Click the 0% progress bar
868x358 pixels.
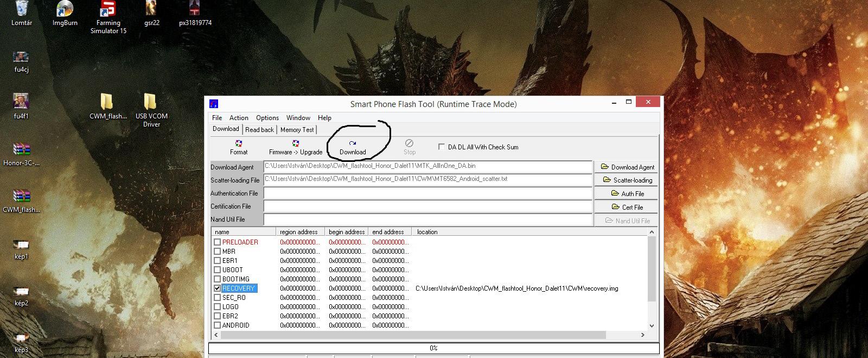433,348
